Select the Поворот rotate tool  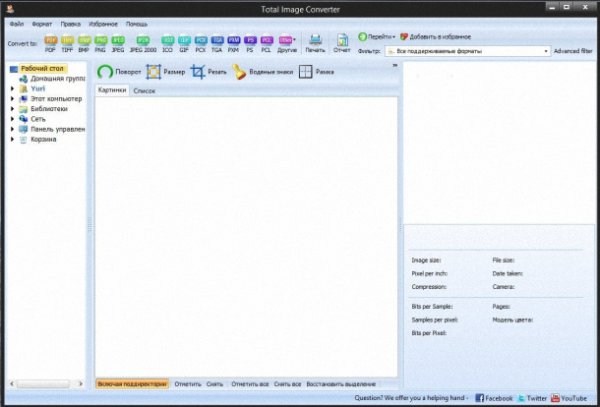click(x=119, y=72)
